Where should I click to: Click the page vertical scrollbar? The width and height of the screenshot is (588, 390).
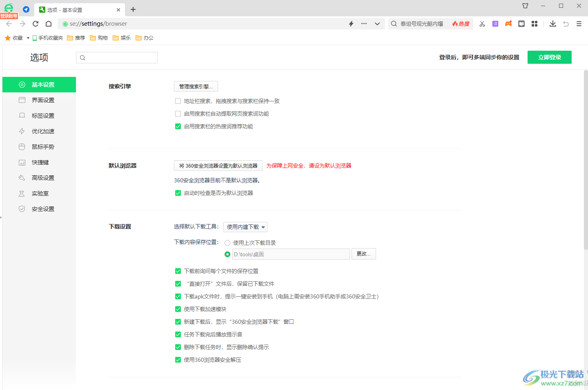(x=586, y=159)
